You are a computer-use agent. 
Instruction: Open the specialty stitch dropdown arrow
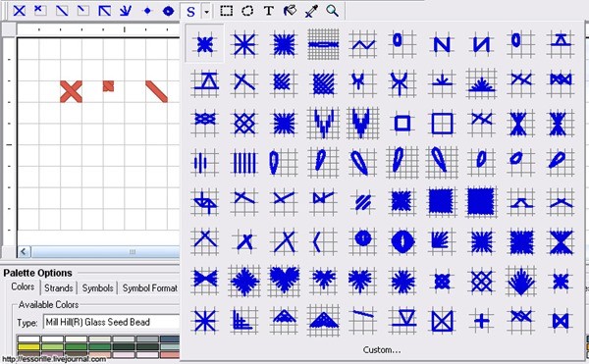coord(206,12)
